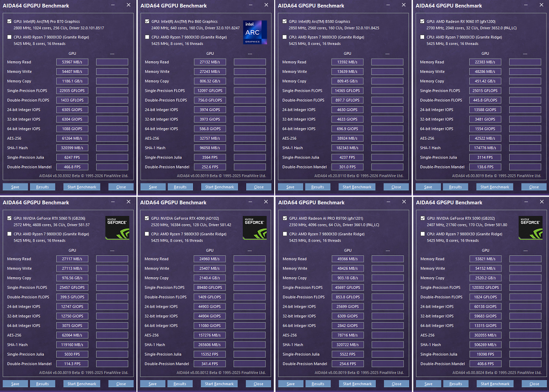
Task: Save results in Arc Pro B70 window
Action: click(15, 187)
